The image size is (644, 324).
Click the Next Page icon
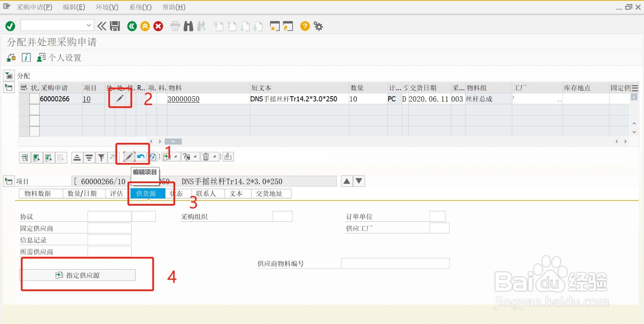tap(245, 27)
